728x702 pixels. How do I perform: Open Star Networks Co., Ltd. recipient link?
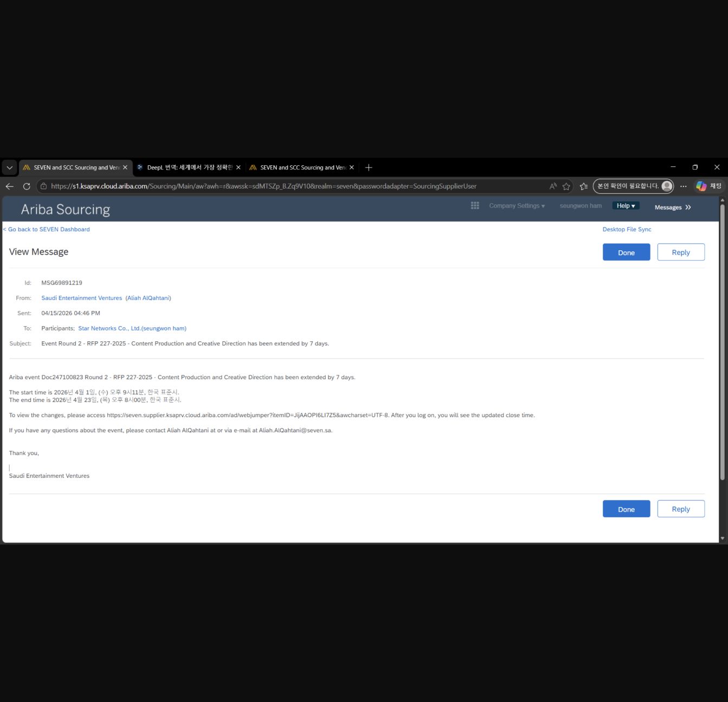click(132, 329)
